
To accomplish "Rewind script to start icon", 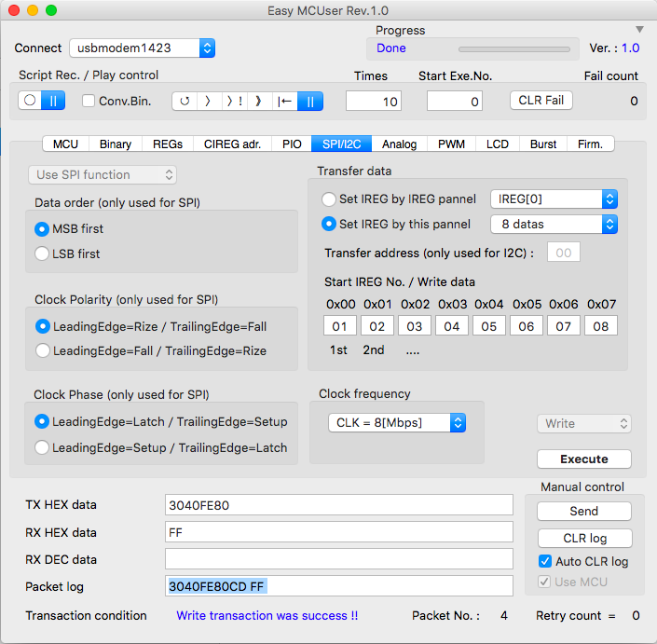I will (x=285, y=101).
